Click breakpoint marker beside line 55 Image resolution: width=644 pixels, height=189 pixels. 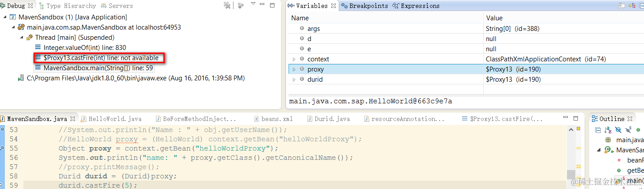click(x=2, y=148)
